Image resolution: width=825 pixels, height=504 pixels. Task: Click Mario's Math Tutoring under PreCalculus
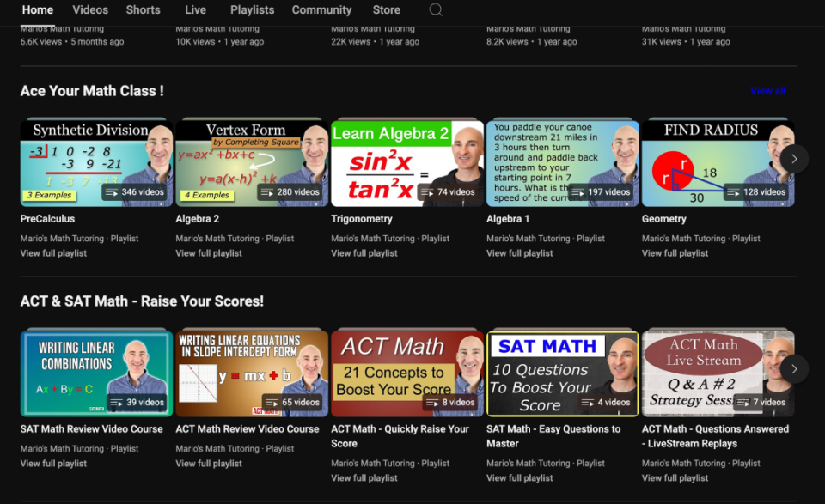pyautogui.click(x=62, y=239)
